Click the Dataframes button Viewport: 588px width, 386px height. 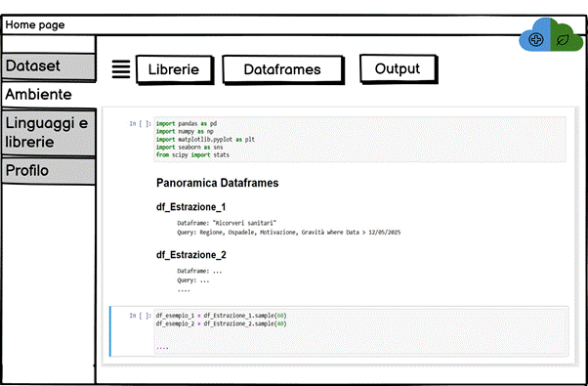pos(282,69)
